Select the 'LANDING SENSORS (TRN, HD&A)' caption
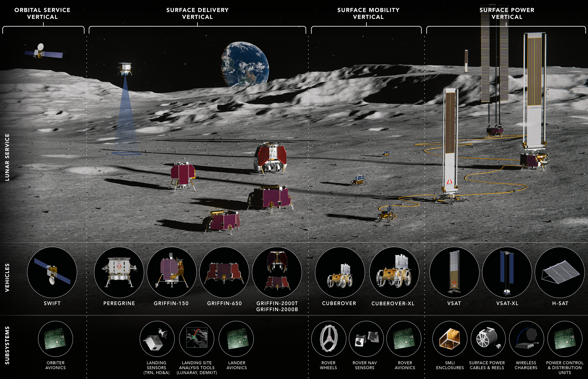588x379 pixels. (156, 368)
